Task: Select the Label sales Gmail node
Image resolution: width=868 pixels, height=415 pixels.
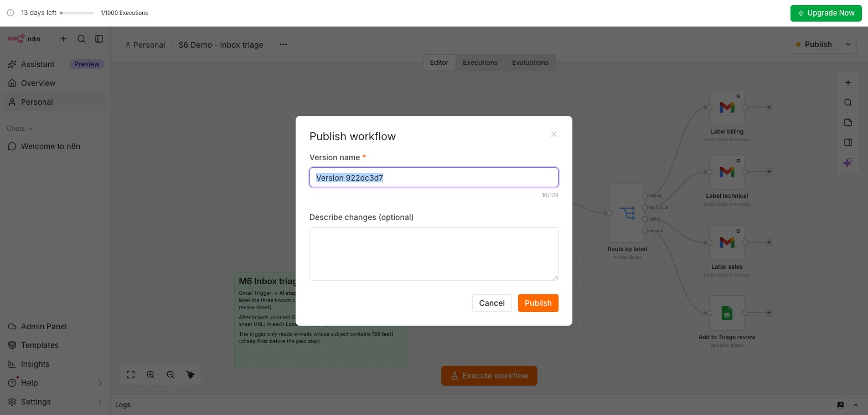Action: pos(727,242)
